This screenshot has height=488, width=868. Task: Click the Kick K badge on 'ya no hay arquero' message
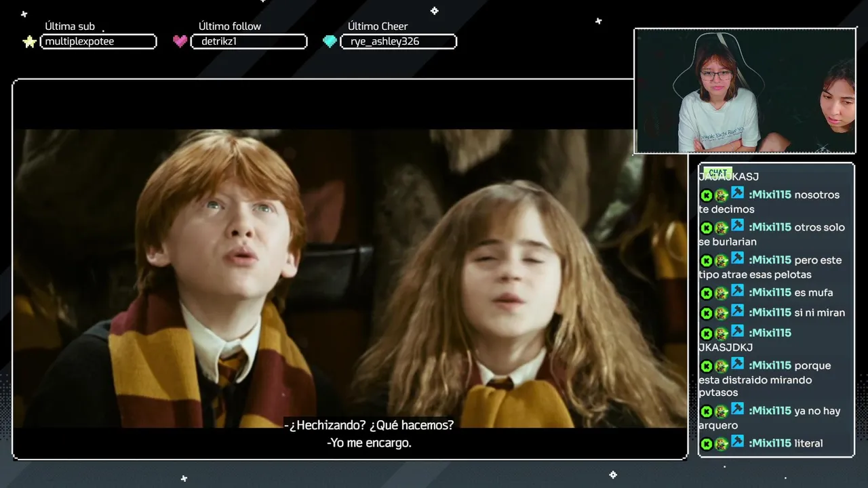point(706,411)
